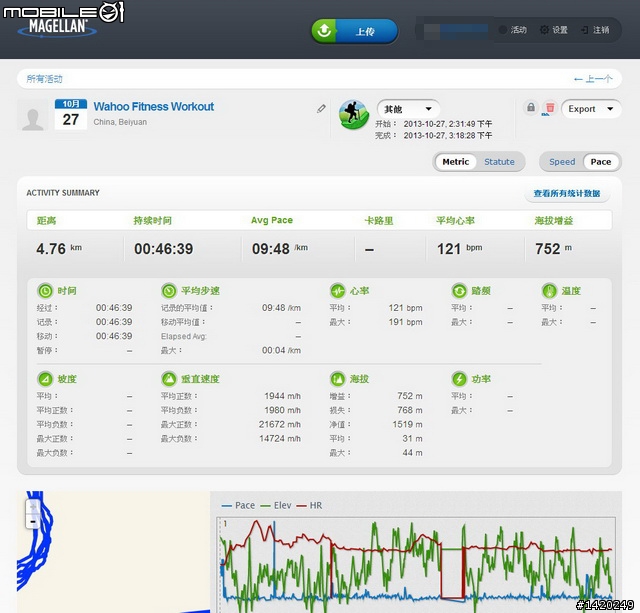Click the 00:46:39 duration summary value
Screen dimensions: 640x613
[164, 249]
